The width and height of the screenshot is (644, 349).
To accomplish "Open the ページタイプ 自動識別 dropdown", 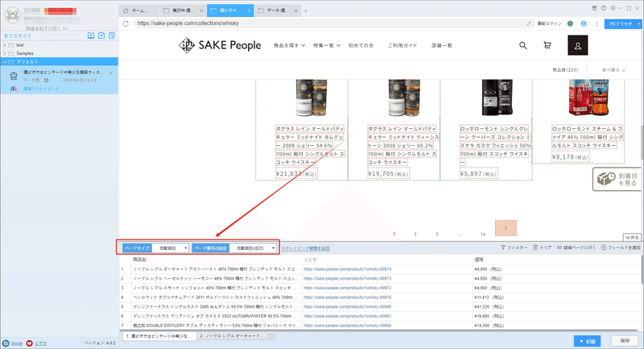I will (171, 248).
